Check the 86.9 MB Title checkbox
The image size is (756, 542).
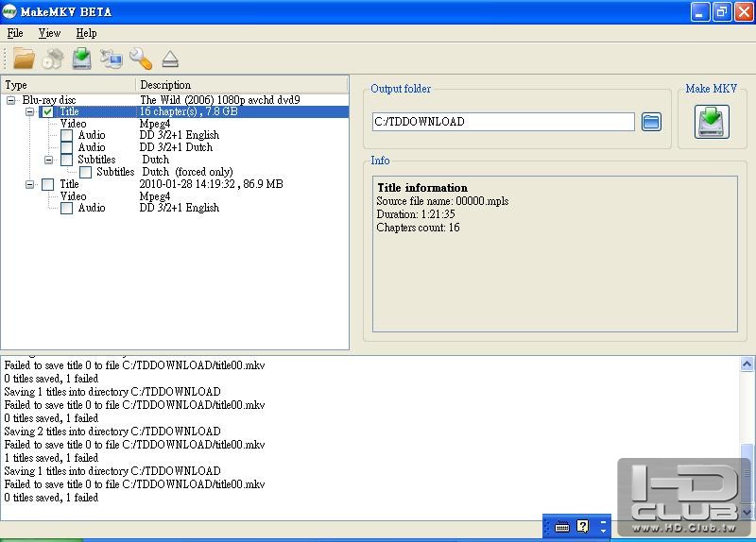click(x=48, y=184)
